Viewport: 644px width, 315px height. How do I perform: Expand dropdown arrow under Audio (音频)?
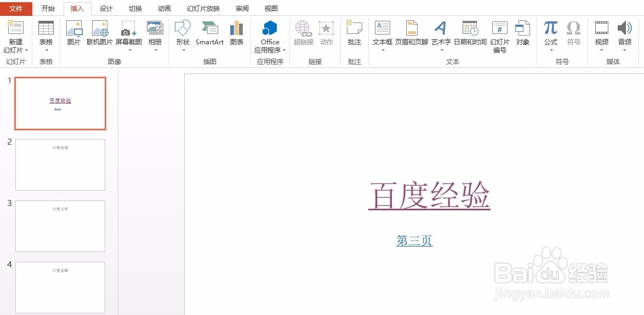click(624, 50)
